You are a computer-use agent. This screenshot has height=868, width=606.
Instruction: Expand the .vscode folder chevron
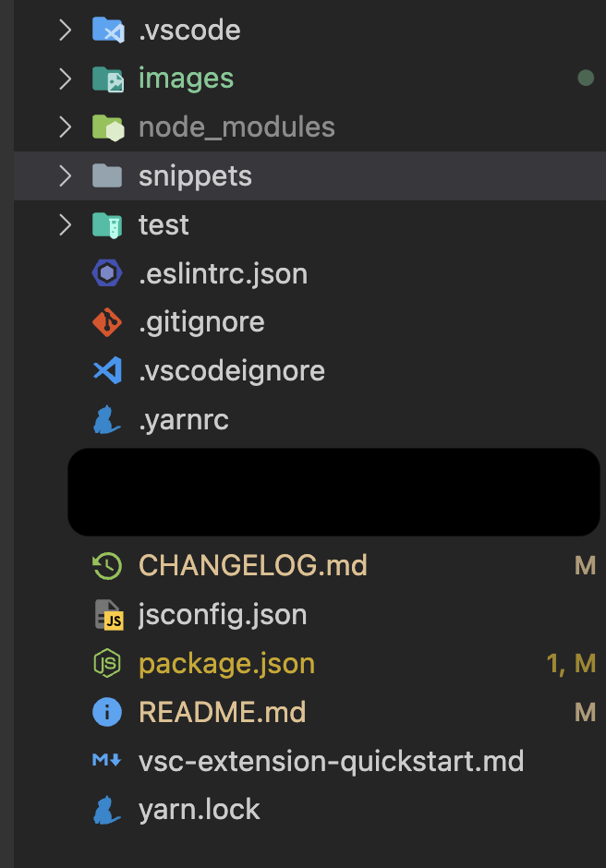(x=65, y=30)
